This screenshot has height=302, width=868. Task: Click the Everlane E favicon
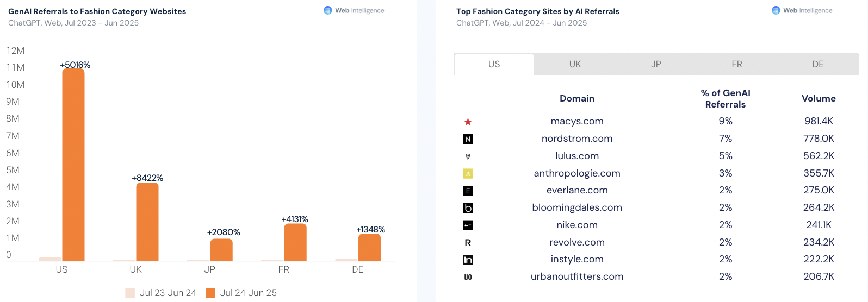[468, 191]
